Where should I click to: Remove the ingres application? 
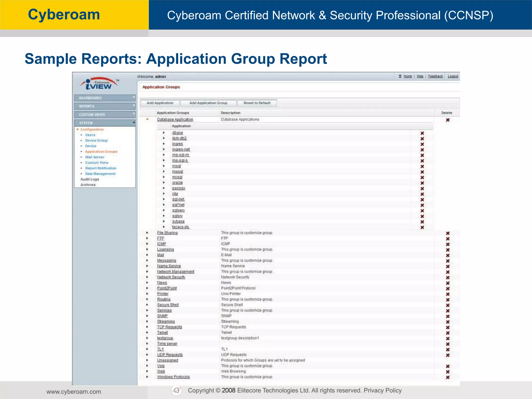(422, 144)
